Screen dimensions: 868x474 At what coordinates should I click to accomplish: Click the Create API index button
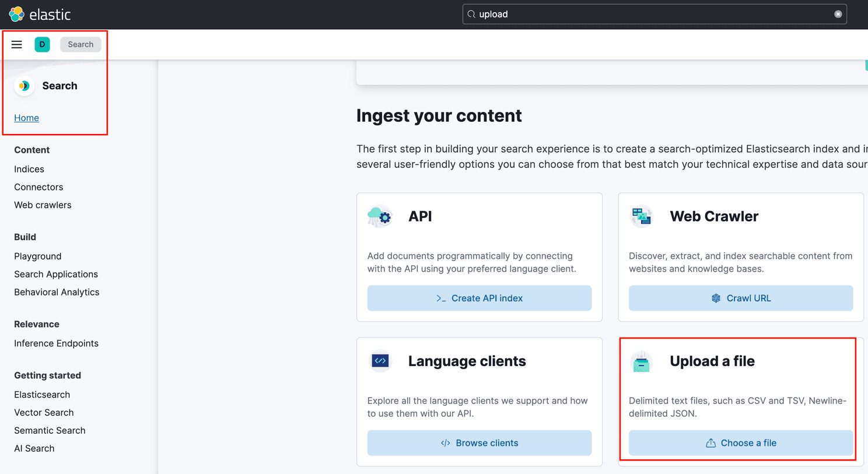coord(479,298)
